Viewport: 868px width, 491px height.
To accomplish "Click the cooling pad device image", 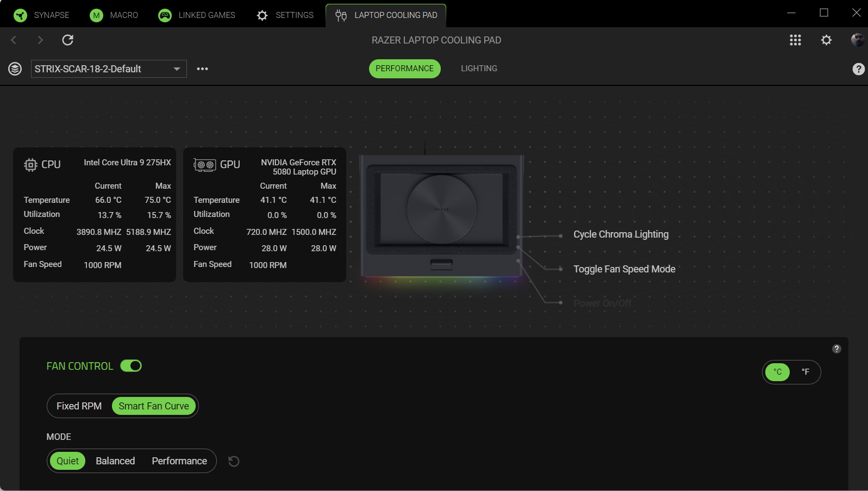I will [x=442, y=215].
